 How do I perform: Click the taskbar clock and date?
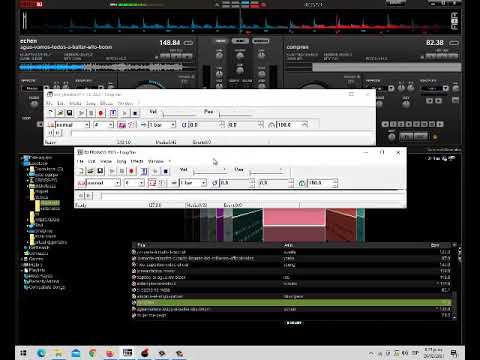433,353
